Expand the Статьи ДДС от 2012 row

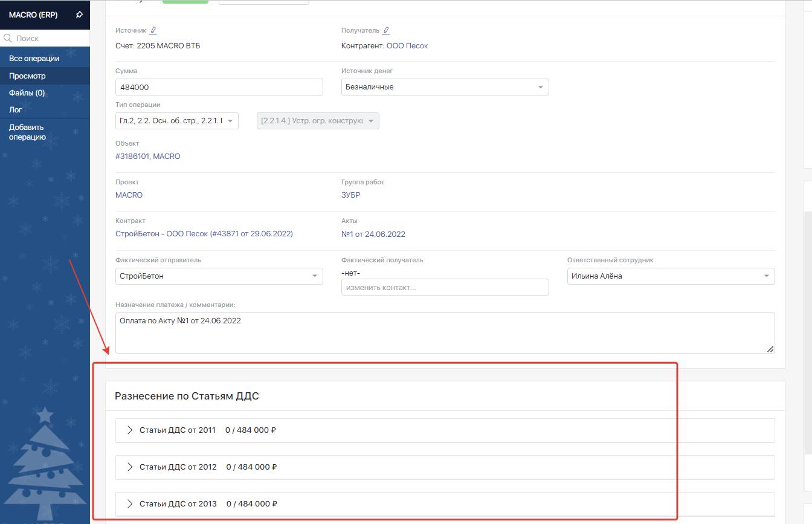130,467
